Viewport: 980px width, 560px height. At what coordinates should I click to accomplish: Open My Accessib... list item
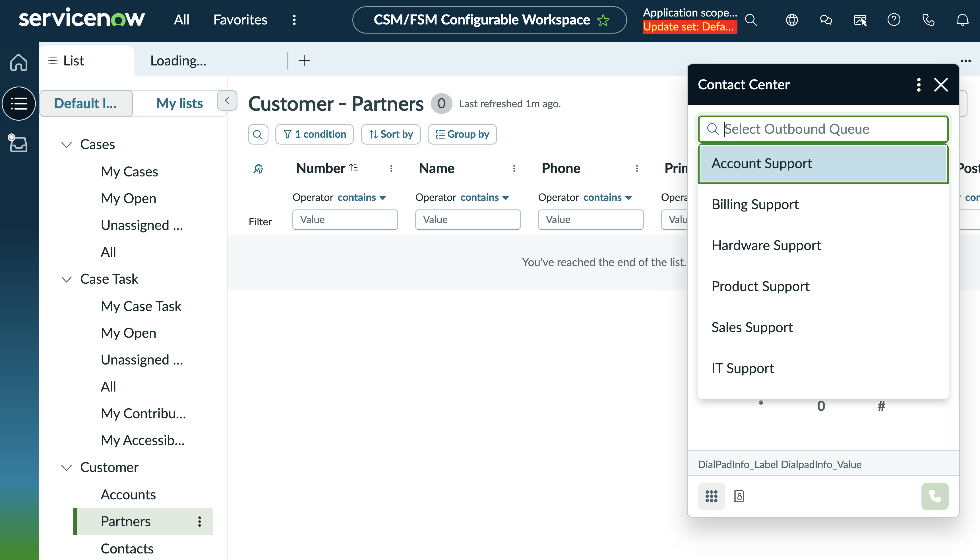tap(142, 440)
